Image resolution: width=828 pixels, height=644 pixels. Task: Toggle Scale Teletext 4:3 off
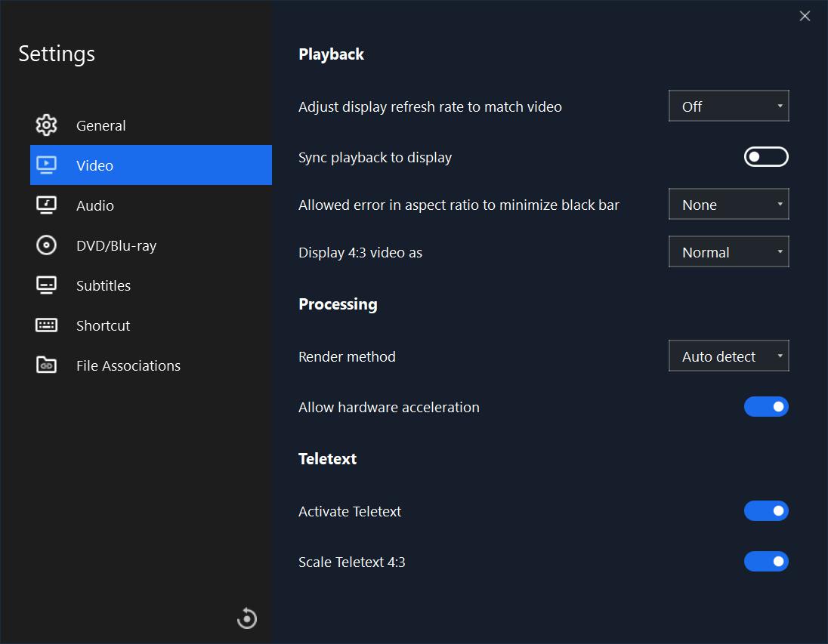tap(766, 562)
